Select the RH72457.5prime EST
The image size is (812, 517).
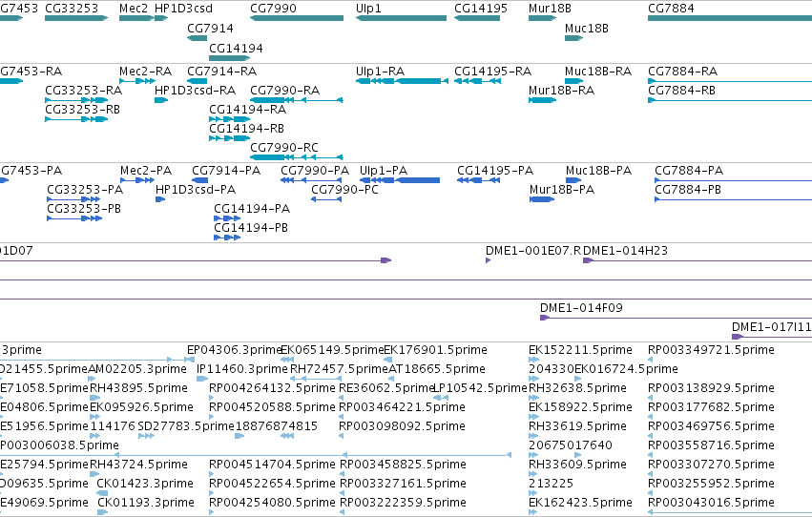pyautogui.click(x=316, y=379)
